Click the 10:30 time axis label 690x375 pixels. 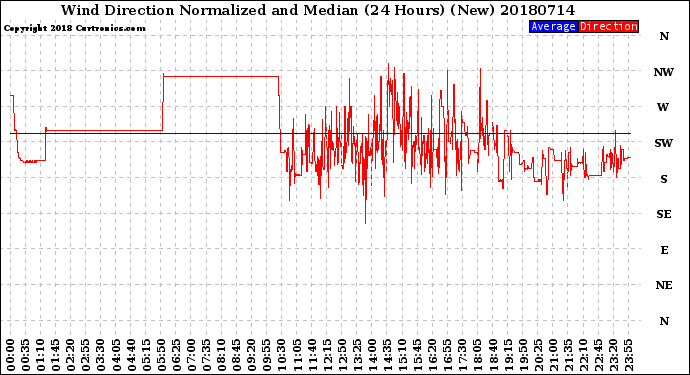tap(282, 355)
